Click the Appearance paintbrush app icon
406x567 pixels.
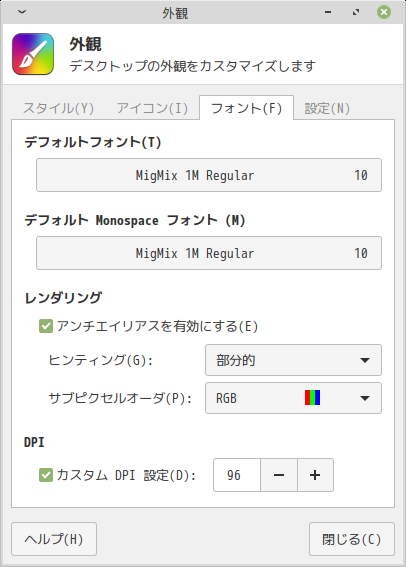[33, 54]
